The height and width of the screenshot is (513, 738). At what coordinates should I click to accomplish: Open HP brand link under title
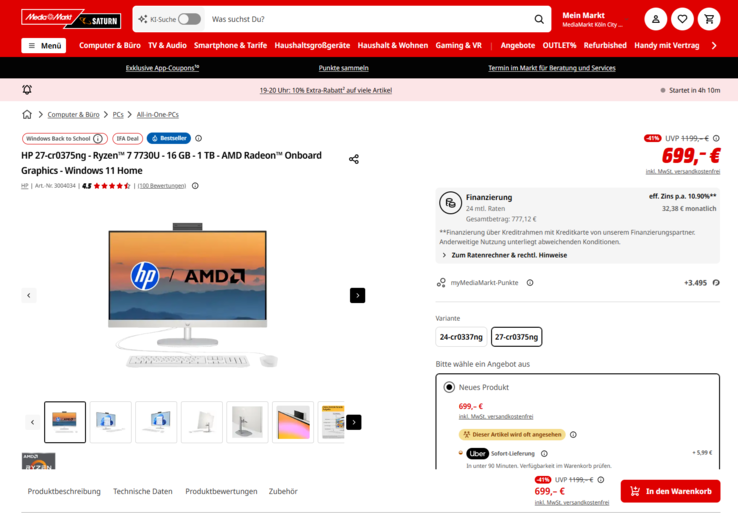pos(24,186)
